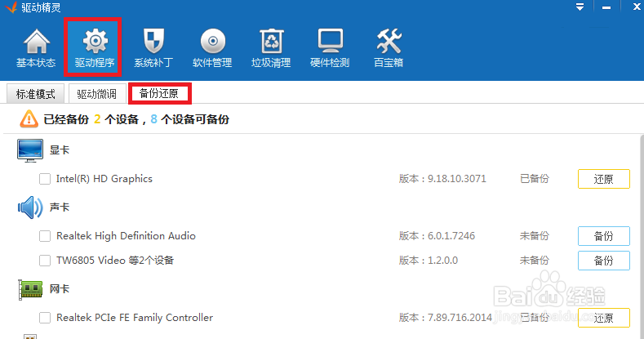Click version text 7.89.716.2014

tap(460, 318)
